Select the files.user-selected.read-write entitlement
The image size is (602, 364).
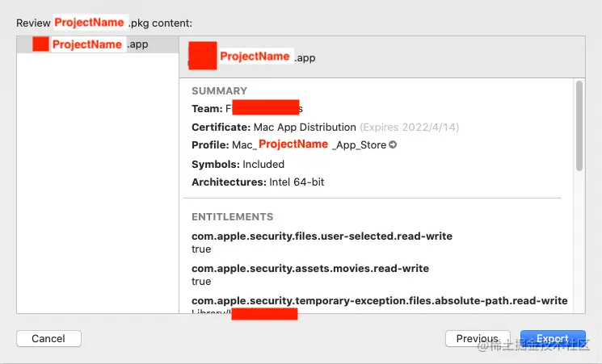click(322, 236)
